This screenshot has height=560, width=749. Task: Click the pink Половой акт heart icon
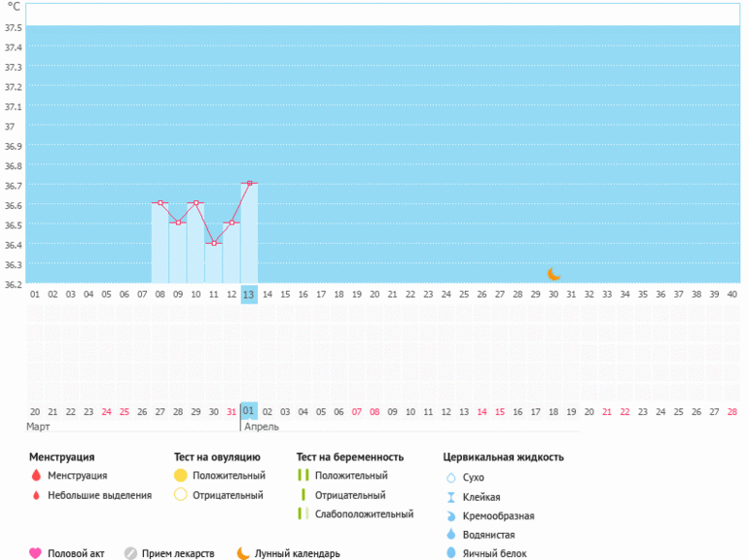tap(36, 553)
